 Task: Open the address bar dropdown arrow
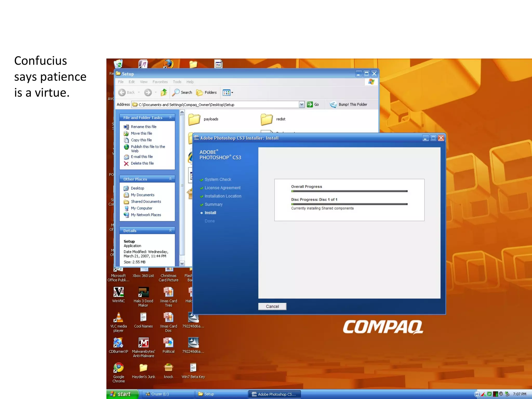click(302, 104)
